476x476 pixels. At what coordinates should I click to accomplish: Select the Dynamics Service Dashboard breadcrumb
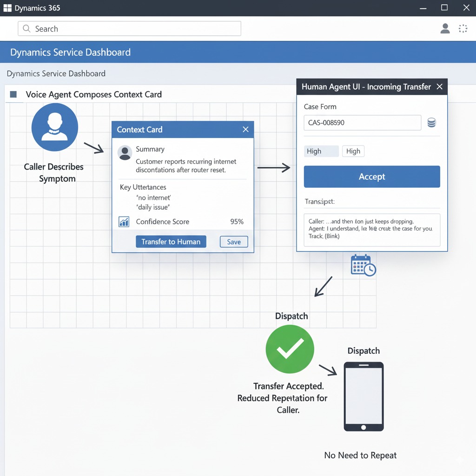pyautogui.click(x=56, y=73)
